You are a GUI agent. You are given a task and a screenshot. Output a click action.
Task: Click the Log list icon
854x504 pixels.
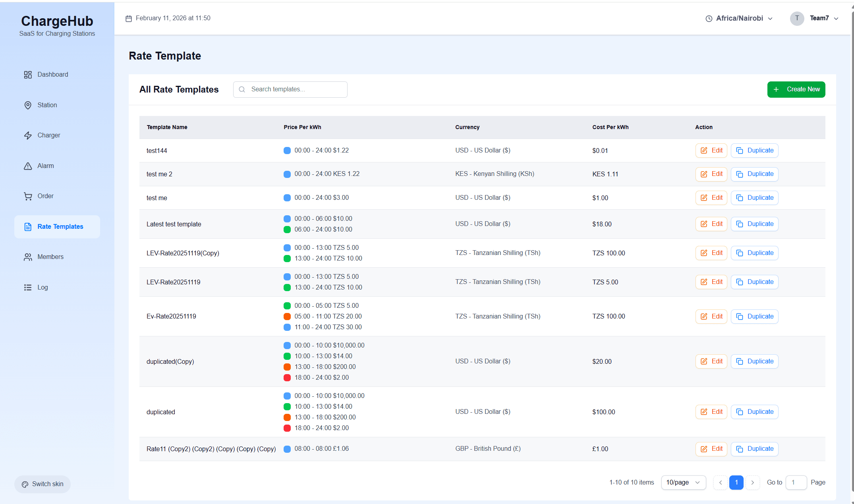28,288
